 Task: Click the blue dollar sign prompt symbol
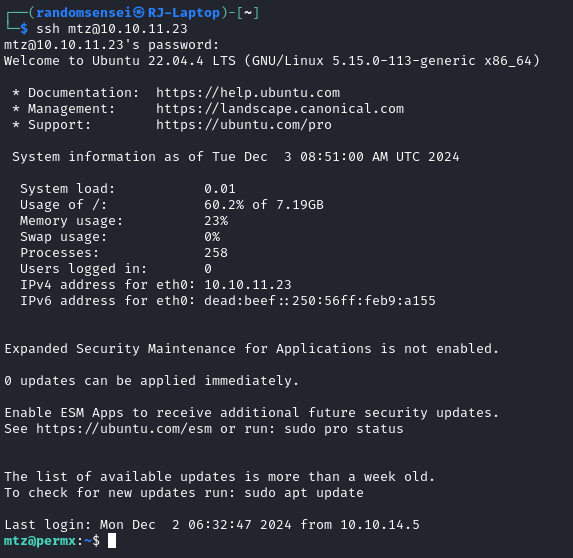(24, 29)
